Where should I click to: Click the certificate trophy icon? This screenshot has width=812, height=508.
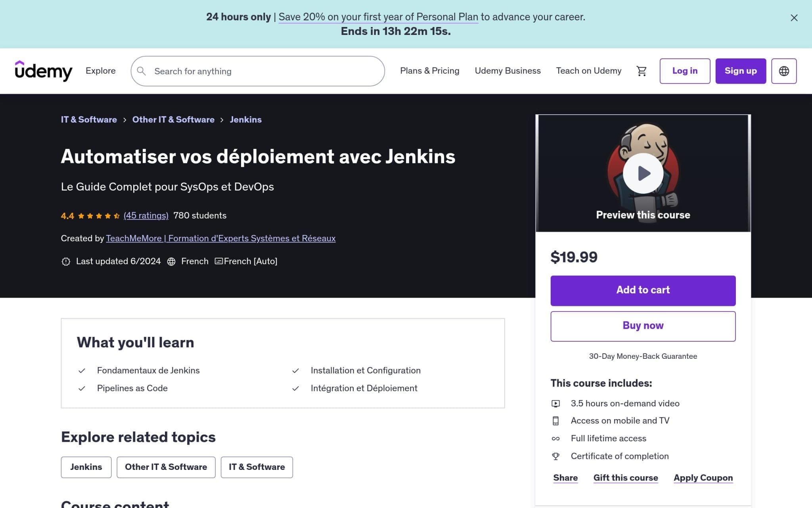(x=556, y=456)
